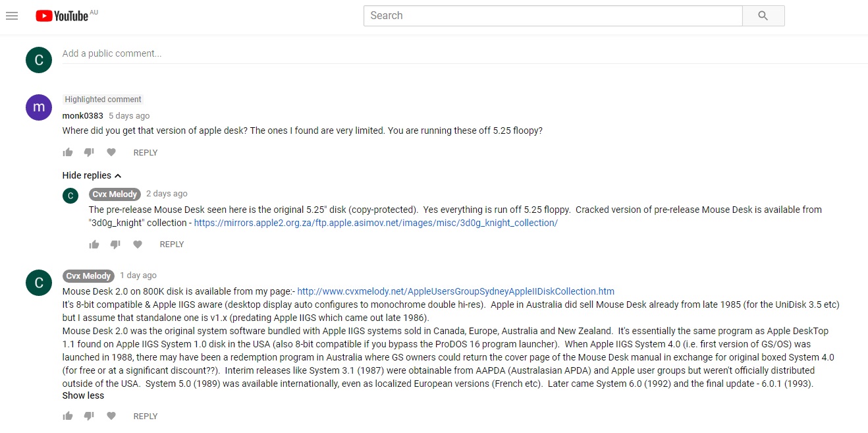Go to YouTube home via logo
The width and height of the screenshot is (868, 433).
pyautogui.click(x=63, y=16)
